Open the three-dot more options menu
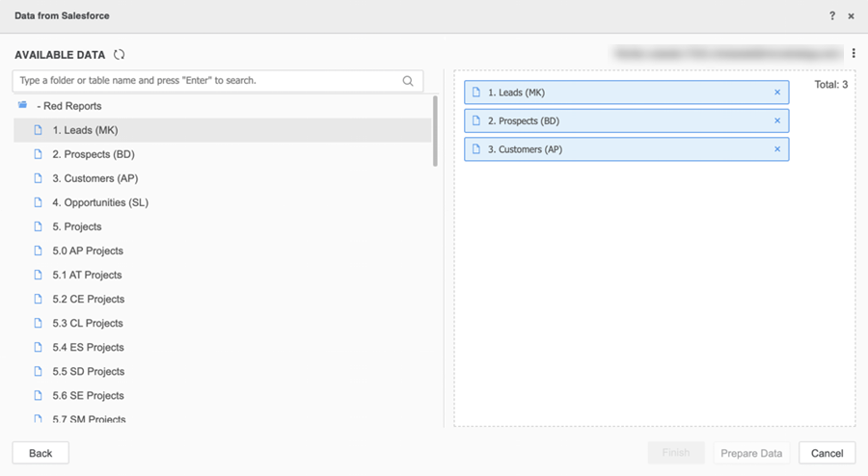Image resolution: width=868 pixels, height=476 pixels. [854, 54]
